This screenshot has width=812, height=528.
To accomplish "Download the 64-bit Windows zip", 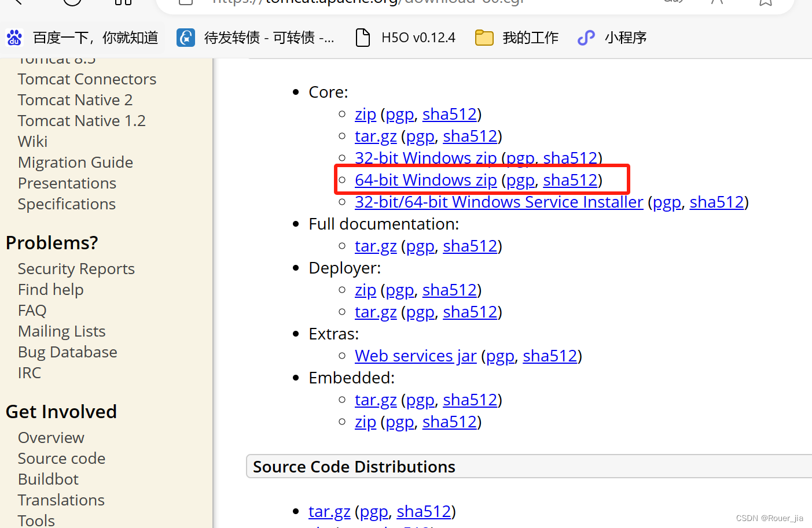I will (425, 180).
